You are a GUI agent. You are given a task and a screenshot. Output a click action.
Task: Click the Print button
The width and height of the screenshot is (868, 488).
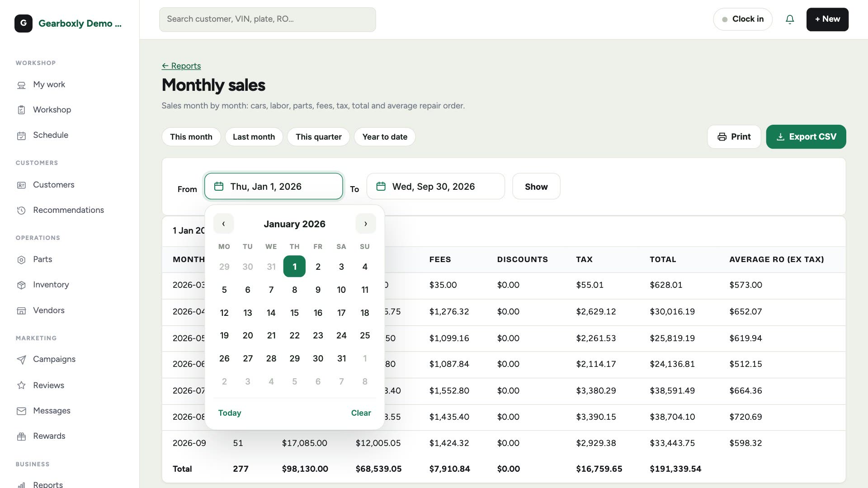734,137
